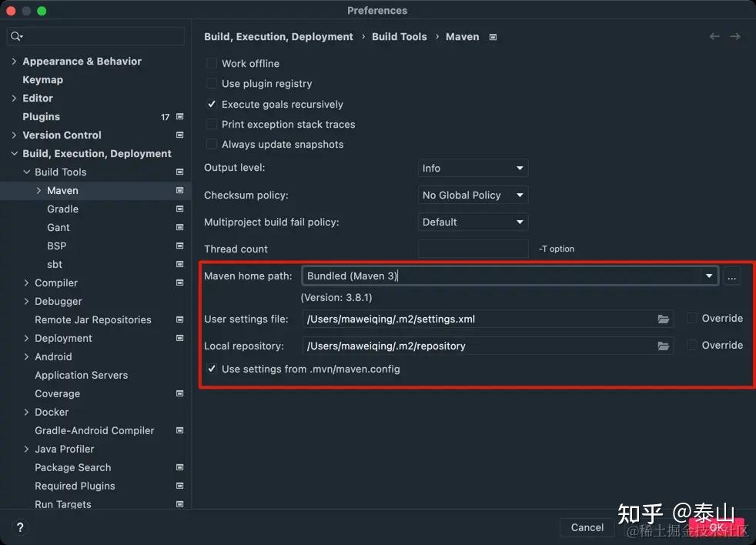
Task: Click the browse (...) icon beside Maven home path
Action: [x=731, y=277]
